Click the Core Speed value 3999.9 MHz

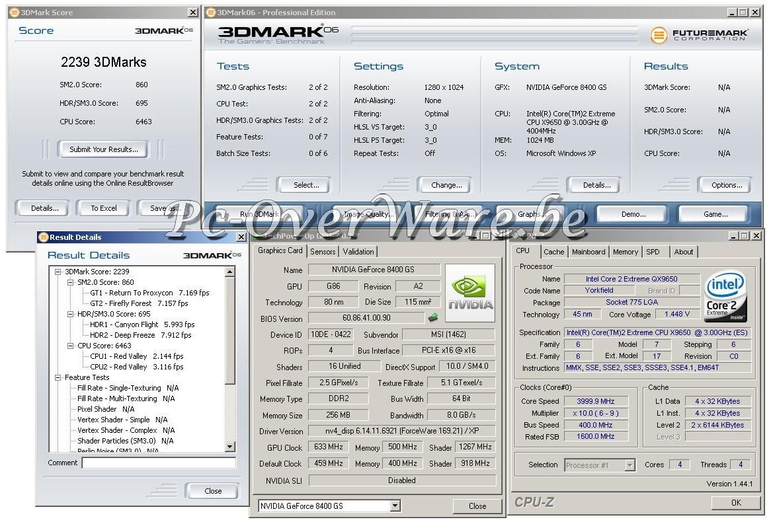[x=595, y=401]
